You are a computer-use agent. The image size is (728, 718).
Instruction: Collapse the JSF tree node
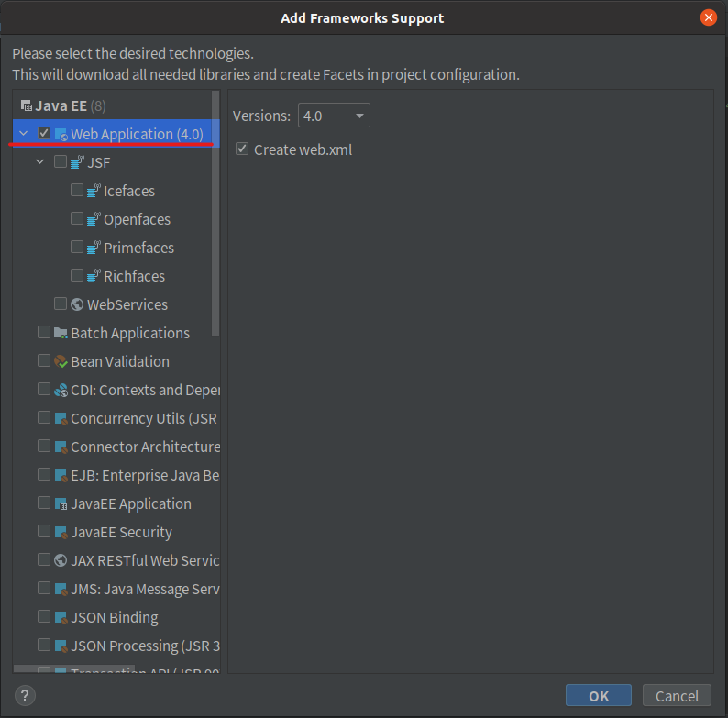40,161
